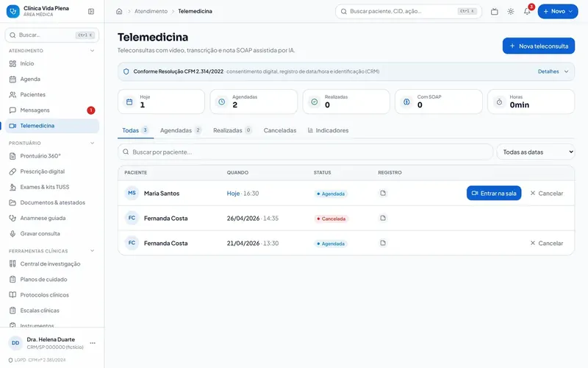Image resolution: width=588 pixels, height=368 pixels.
Task: Click Nova teleconsulta button
Action: tap(539, 46)
